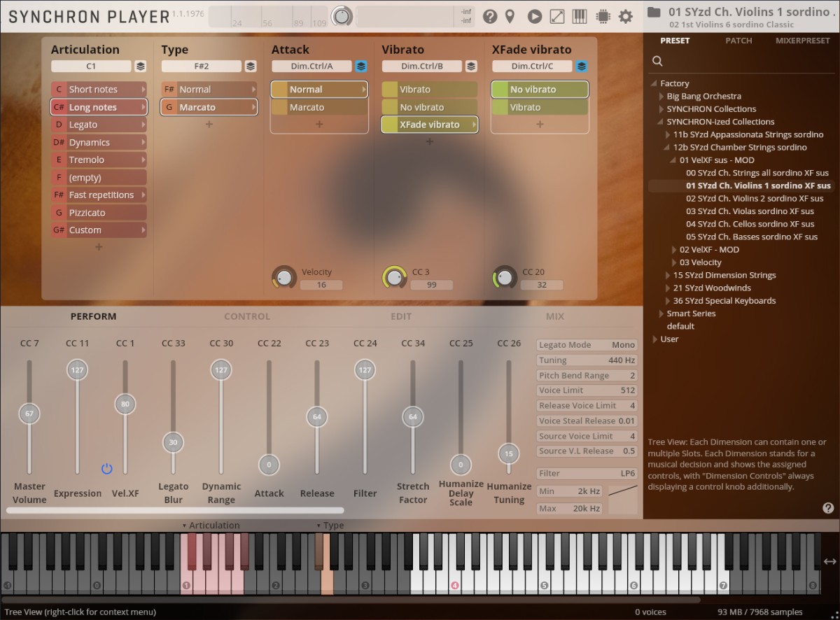Select 04 SYzd Ch. Cellos sordino preset
The width and height of the screenshot is (840, 620).
coord(750,224)
